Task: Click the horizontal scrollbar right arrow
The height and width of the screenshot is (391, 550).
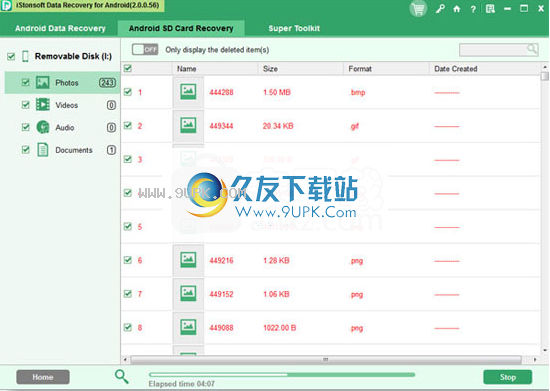Action: tap(535, 359)
